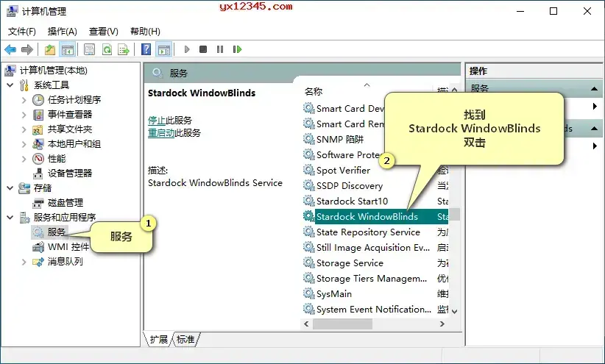605x364 pixels.
Task: Switch to the 标准 tab
Action: [185, 339]
